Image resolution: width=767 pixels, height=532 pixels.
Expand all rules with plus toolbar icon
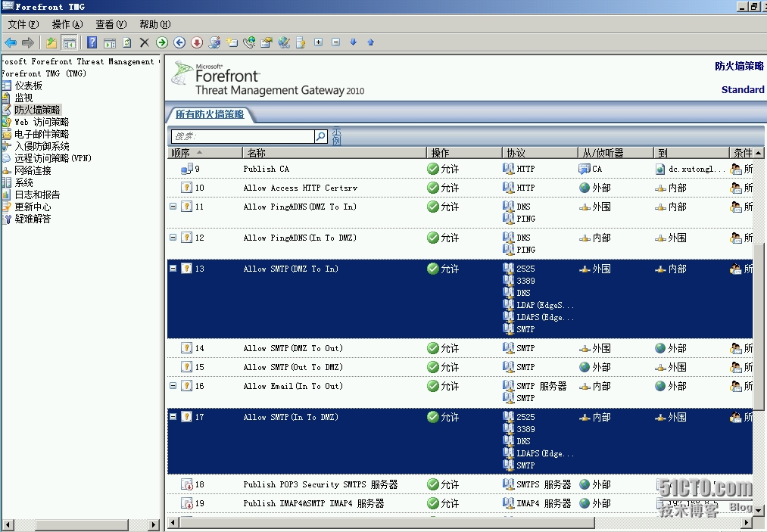point(319,42)
